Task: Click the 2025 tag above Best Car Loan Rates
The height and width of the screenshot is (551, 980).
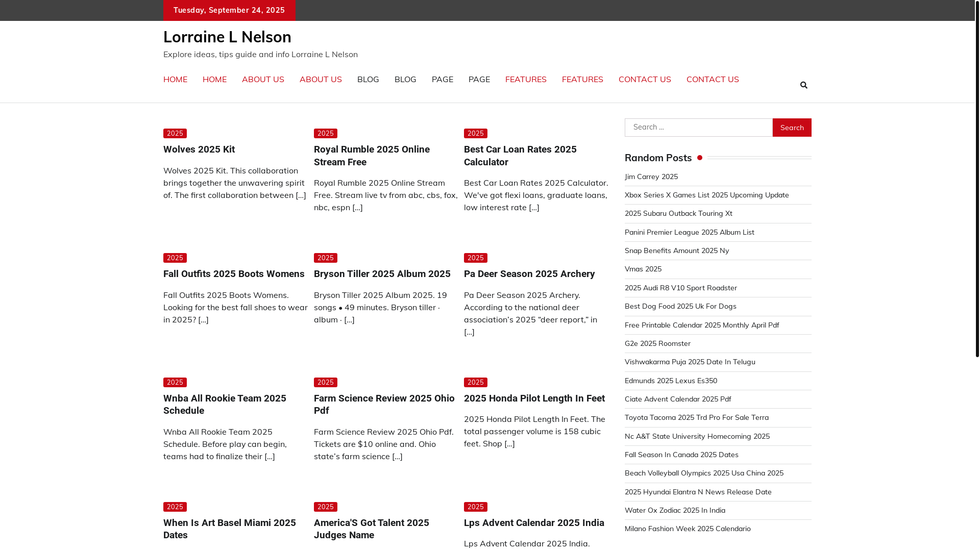Action: (x=476, y=134)
